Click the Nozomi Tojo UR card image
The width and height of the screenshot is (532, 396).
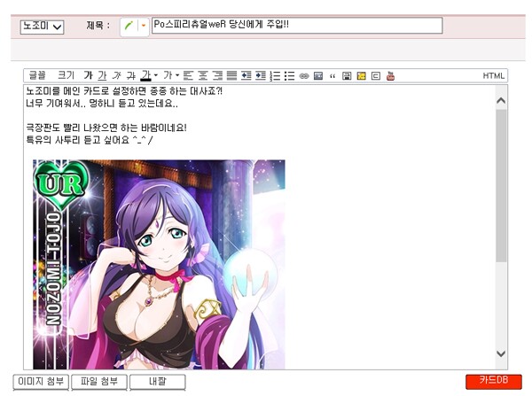(159, 265)
